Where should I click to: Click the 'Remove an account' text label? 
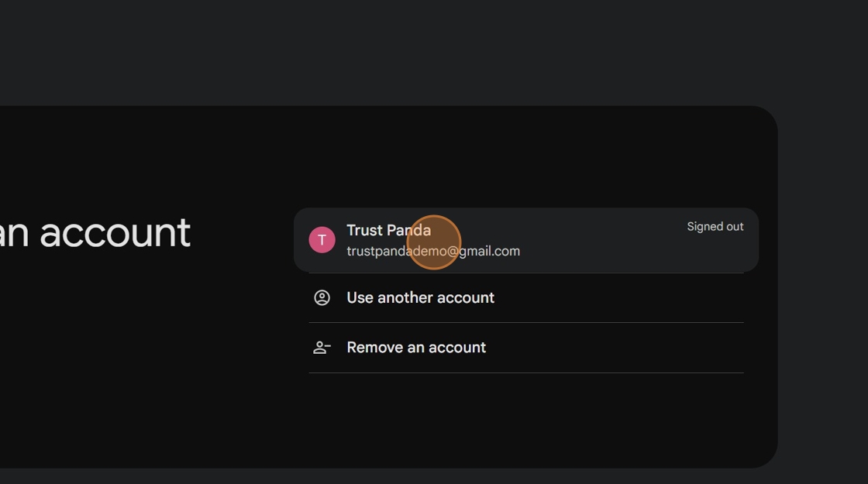(416, 348)
